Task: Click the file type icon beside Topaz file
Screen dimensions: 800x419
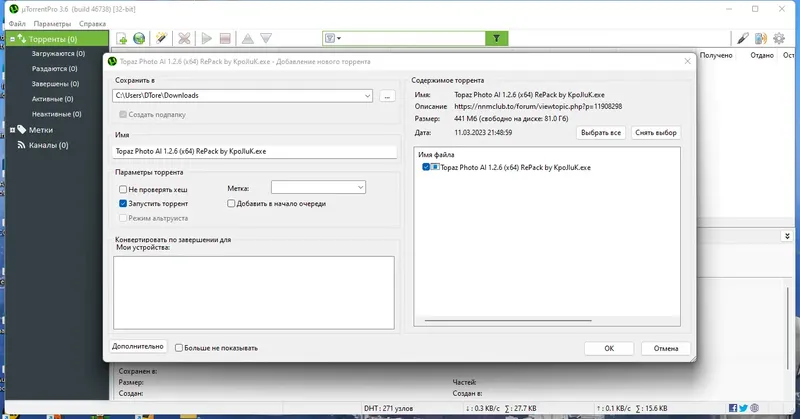Action: 435,167
